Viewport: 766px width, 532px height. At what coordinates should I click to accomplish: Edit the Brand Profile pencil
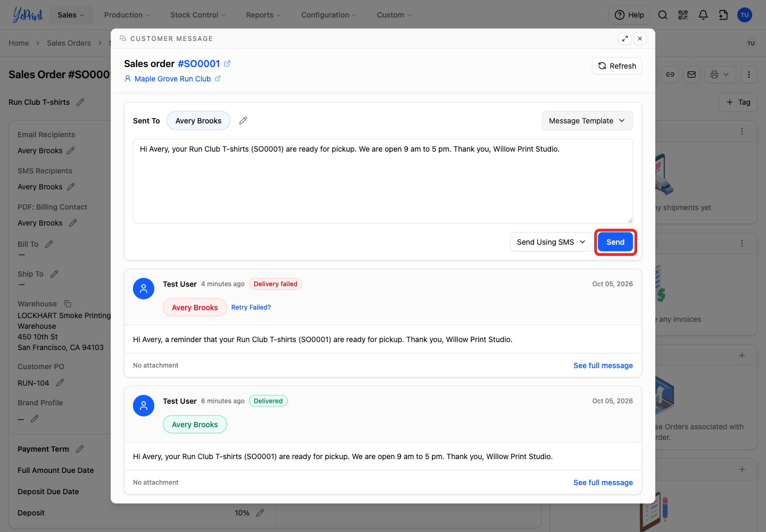pyautogui.click(x=35, y=419)
